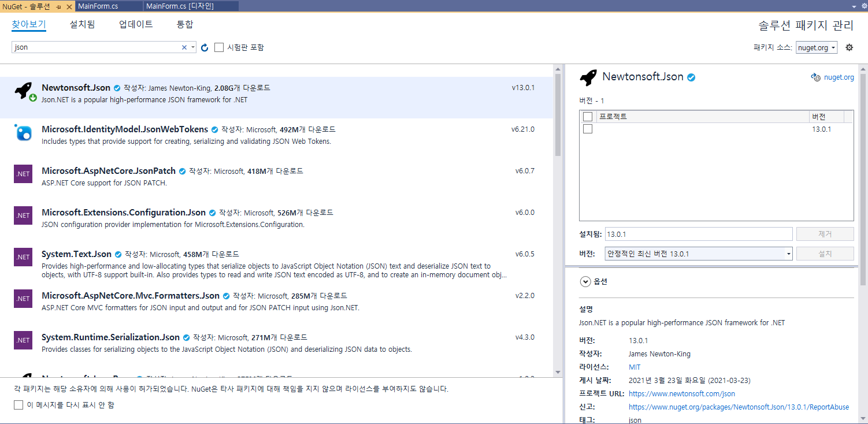Click the Microsoft.Extensions.Configuration.Json .NET icon
868x424 pixels.
[x=23, y=215]
